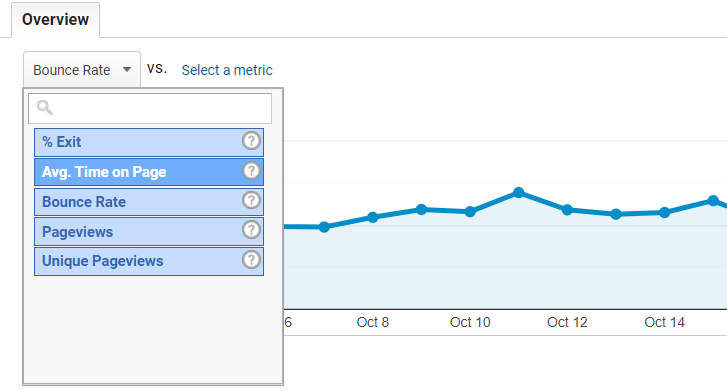Focus the metric search input field
The height and width of the screenshot is (390, 727).
(150, 109)
